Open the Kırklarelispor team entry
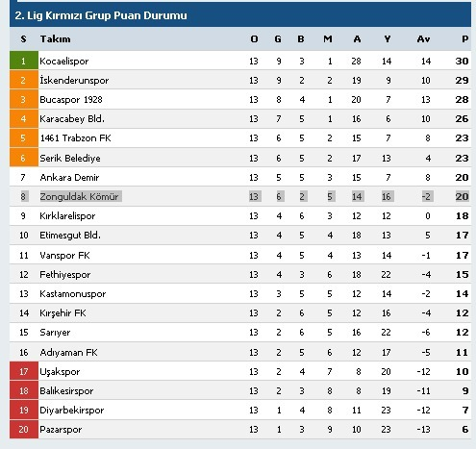 pos(67,216)
